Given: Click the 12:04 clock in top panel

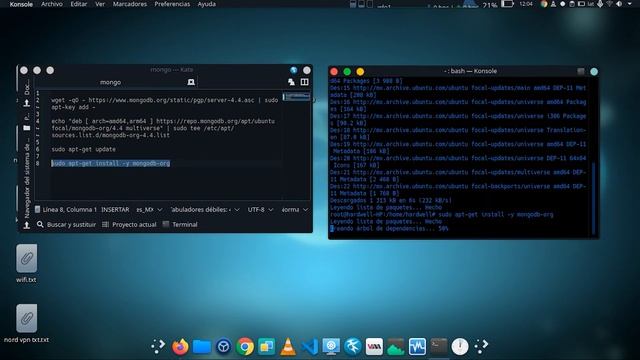Looking at the screenshot, I should (x=526, y=4).
